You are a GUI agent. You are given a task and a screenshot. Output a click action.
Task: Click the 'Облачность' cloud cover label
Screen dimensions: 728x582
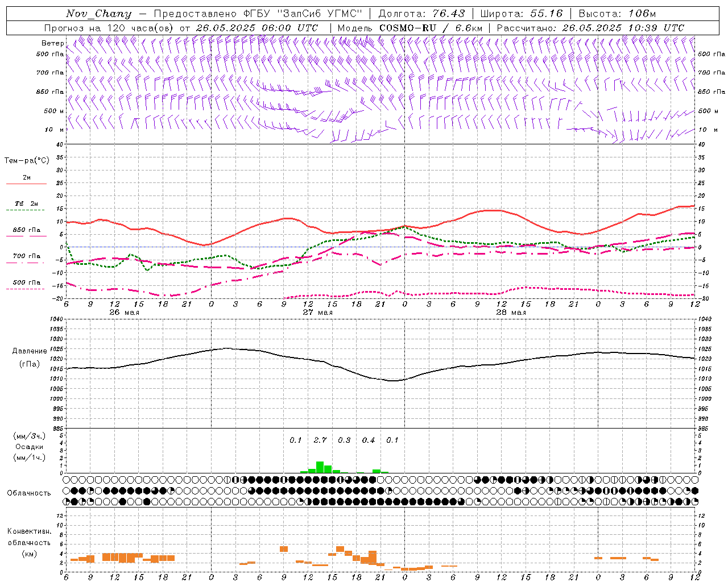[29, 493]
